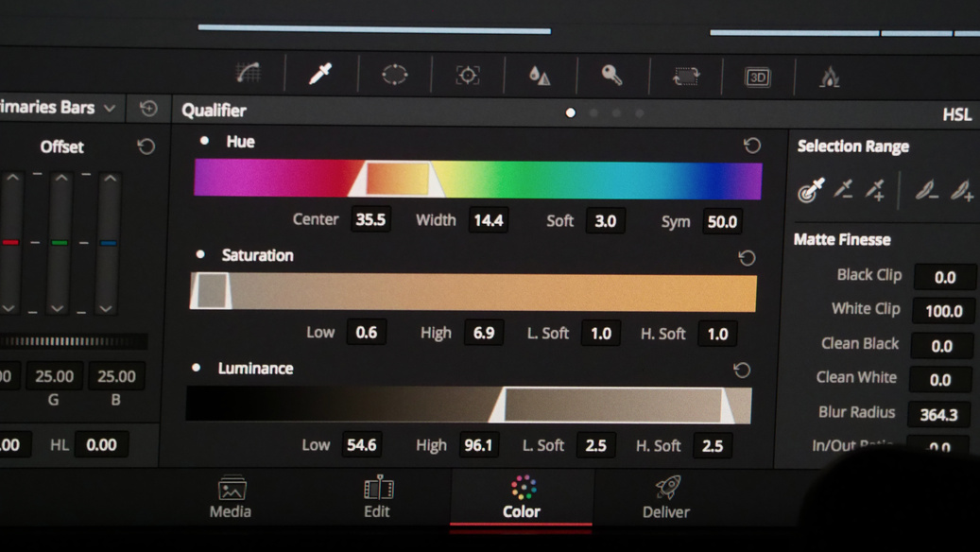This screenshot has width=980, height=552.
Task: Select the fourth Qualifier page dot
Action: [640, 113]
